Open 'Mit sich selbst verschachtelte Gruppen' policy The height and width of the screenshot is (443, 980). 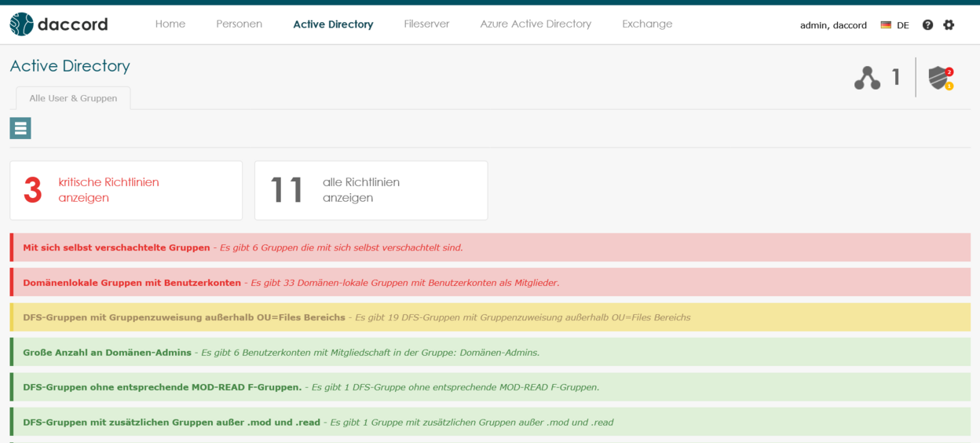[x=490, y=247]
